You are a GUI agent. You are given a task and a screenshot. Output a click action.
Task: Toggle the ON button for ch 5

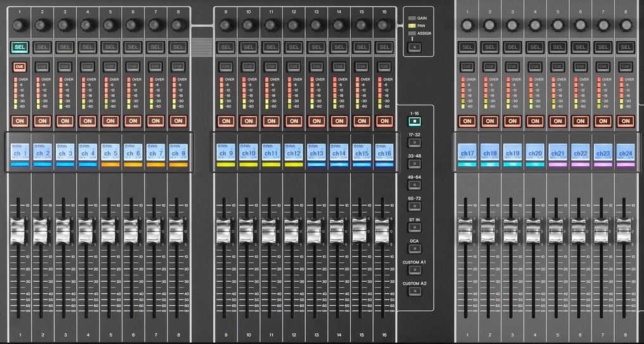point(110,121)
